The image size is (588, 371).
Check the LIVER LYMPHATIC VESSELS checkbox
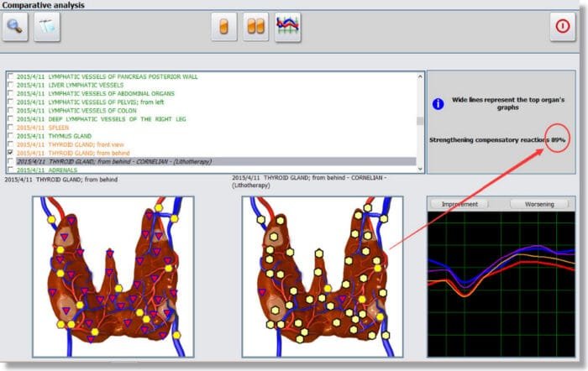tap(10, 85)
